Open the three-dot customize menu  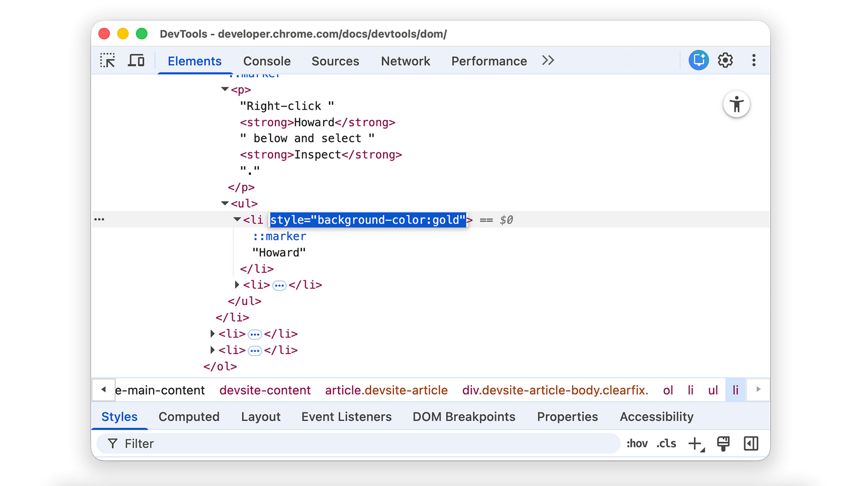pyautogui.click(x=754, y=60)
